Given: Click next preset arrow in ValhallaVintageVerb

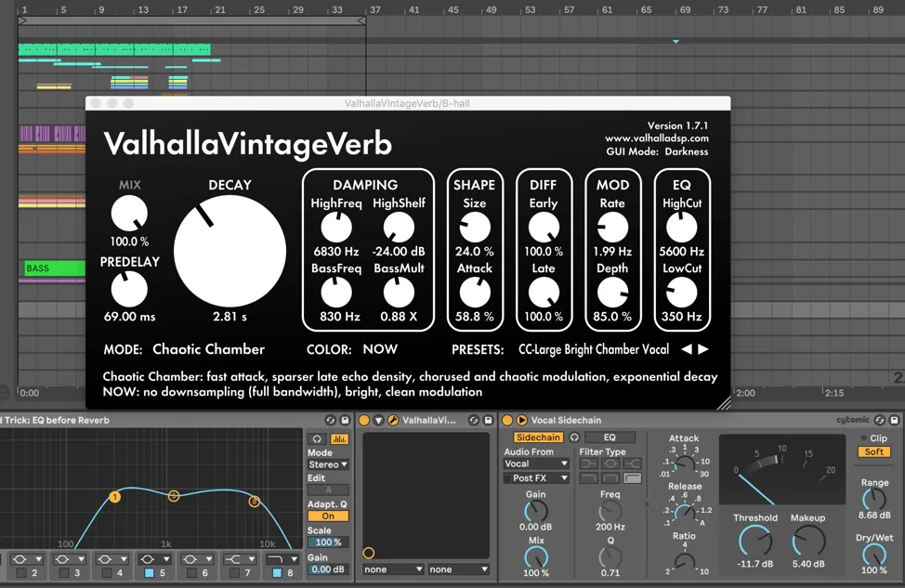Looking at the screenshot, I should (x=703, y=349).
